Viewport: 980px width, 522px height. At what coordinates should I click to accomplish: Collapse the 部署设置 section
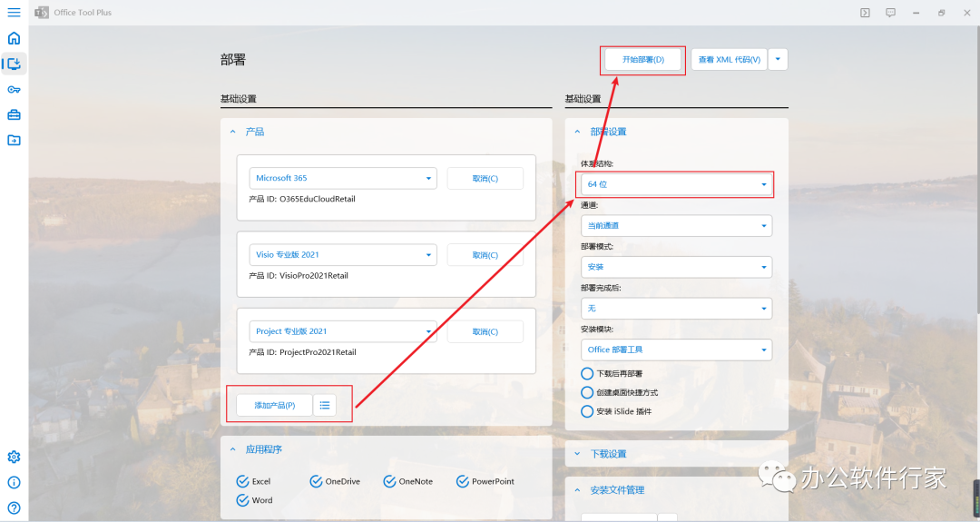(x=577, y=132)
